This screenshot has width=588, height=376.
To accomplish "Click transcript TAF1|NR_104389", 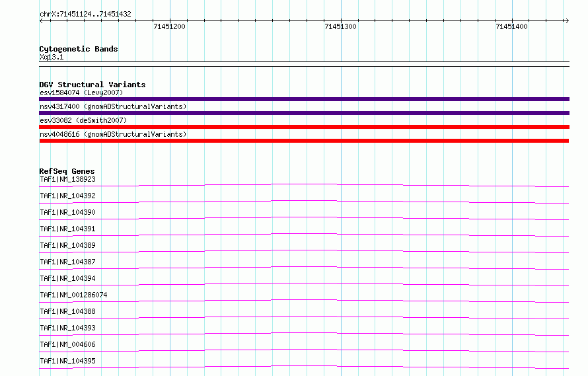I will click(x=67, y=245).
